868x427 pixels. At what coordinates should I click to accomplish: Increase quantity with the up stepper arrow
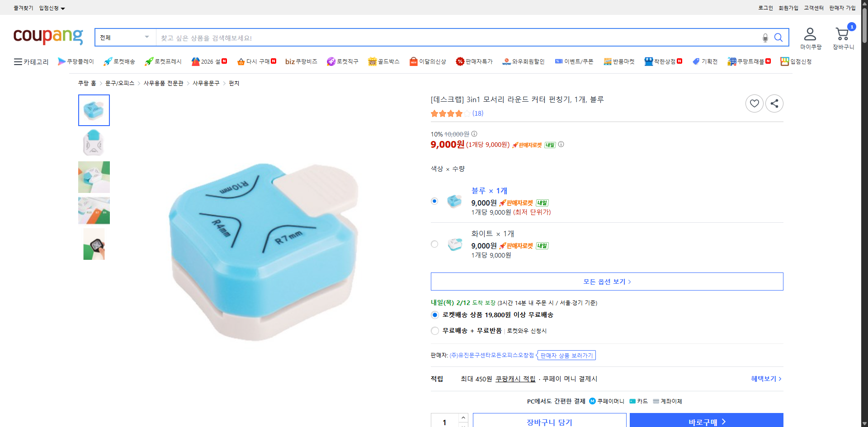coord(463,417)
